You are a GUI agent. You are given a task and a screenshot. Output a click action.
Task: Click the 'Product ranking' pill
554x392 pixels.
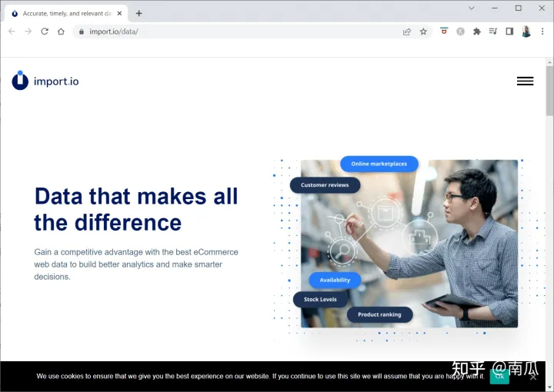[379, 314]
